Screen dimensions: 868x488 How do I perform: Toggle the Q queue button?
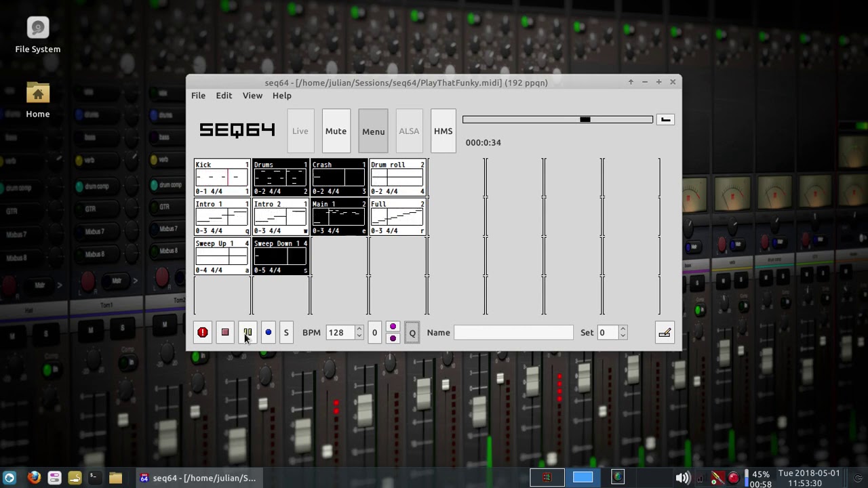click(x=412, y=333)
